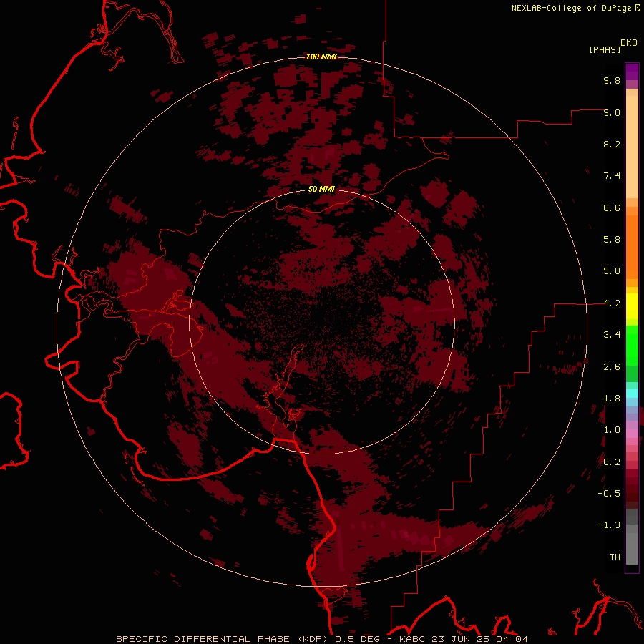The height and width of the screenshot is (644, 644).
Task: Click the yellow segment of the color bar
Action: [632, 306]
